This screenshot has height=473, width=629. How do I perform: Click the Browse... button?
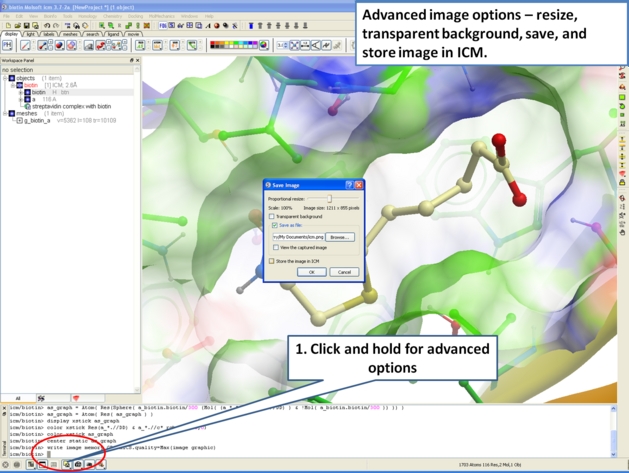coord(340,237)
